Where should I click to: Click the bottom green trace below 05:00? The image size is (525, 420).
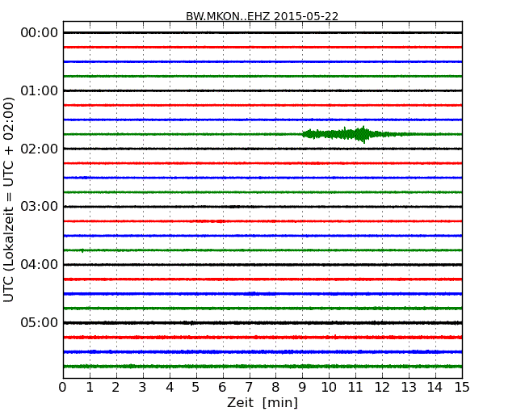[x=262, y=367]
